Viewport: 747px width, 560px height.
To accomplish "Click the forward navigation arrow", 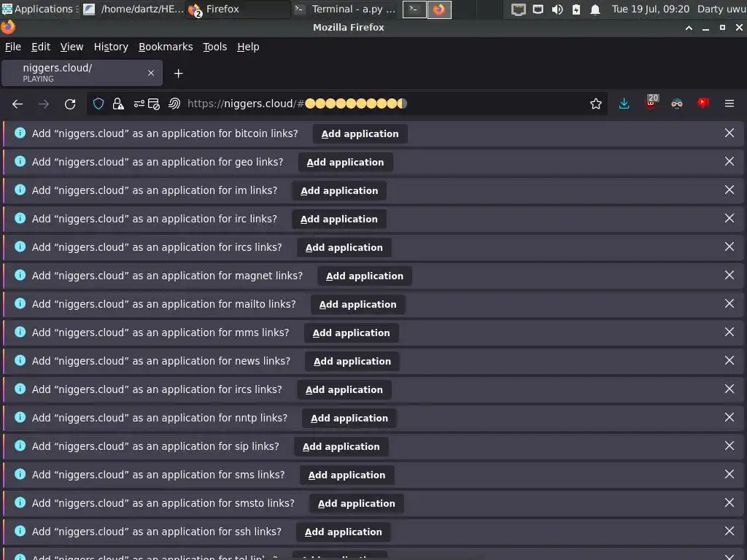I will pos(43,104).
